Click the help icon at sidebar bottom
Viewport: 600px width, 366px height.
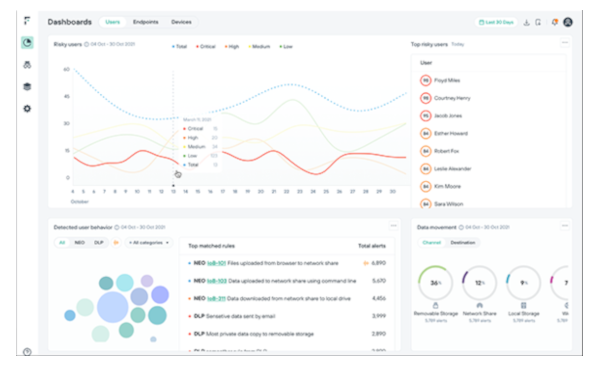(x=27, y=352)
